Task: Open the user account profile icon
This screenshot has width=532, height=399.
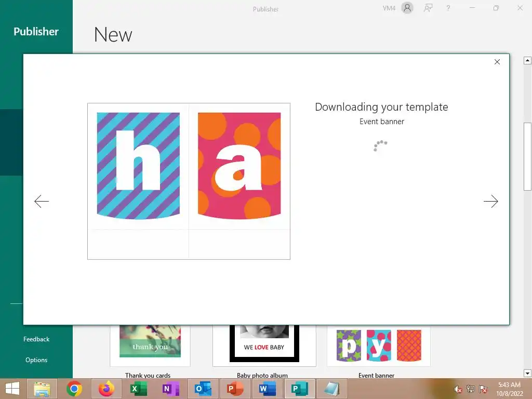Action: click(x=407, y=8)
